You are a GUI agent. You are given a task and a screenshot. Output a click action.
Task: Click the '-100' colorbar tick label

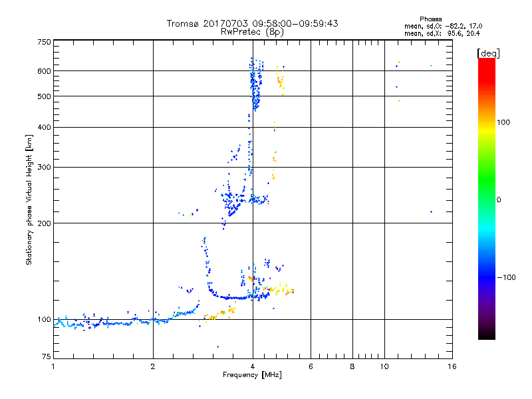(506, 277)
